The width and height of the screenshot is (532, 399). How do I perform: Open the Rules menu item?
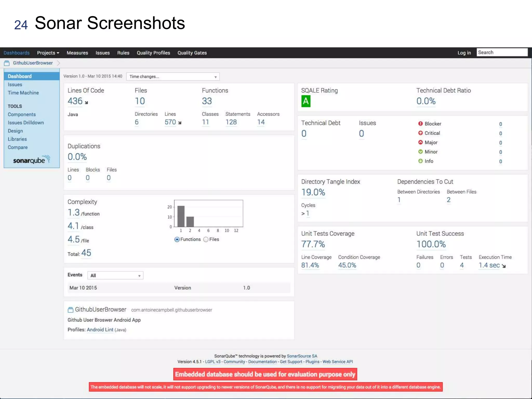[x=123, y=53]
